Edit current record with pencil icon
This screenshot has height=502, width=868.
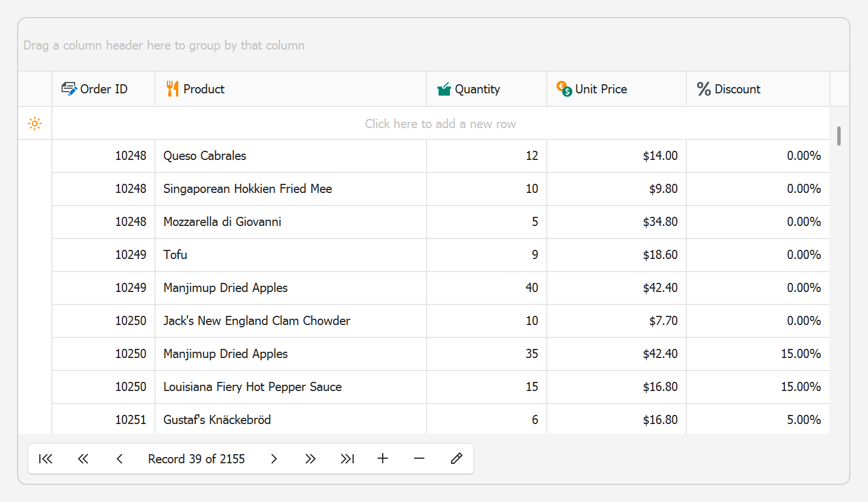(x=456, y=459)
